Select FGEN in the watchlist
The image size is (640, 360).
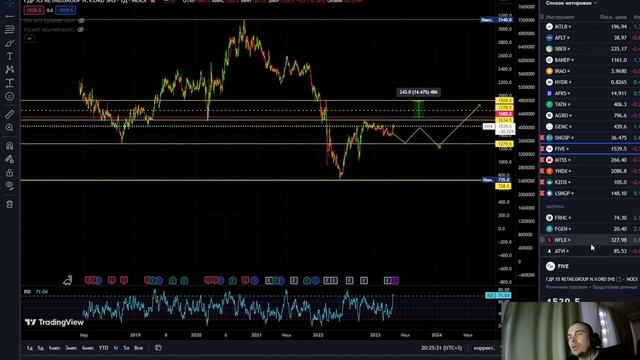coord(590,229)
